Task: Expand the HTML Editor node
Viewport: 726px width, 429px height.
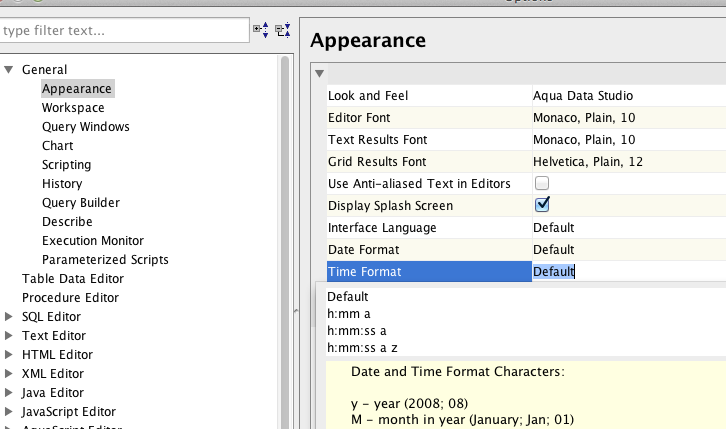Action: [8, 354]
